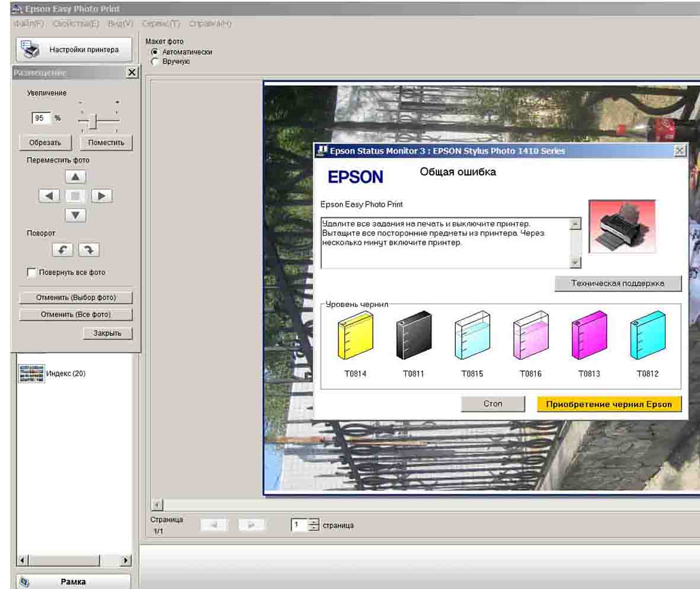
Task: Click Отменить (Выбор фото) button
Action: (x=76, y=297)
